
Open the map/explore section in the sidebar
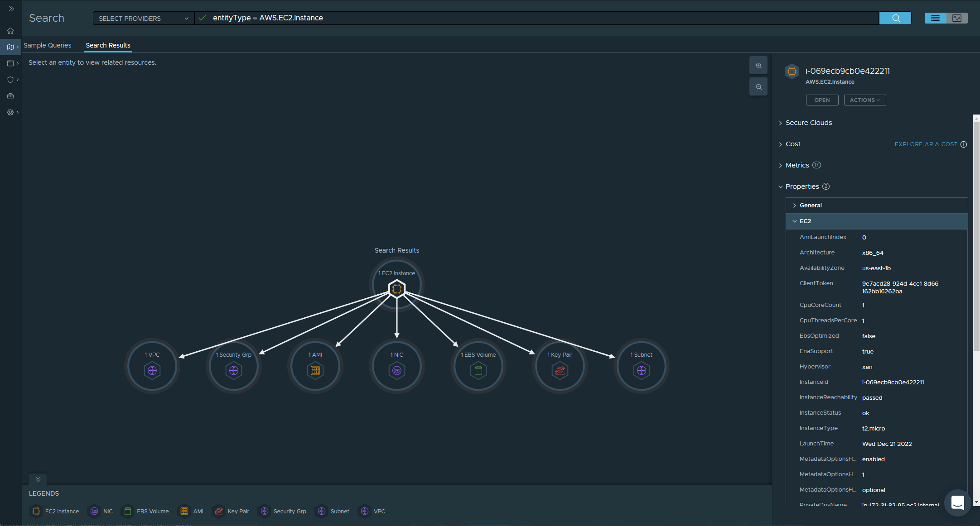coord(10,47)
